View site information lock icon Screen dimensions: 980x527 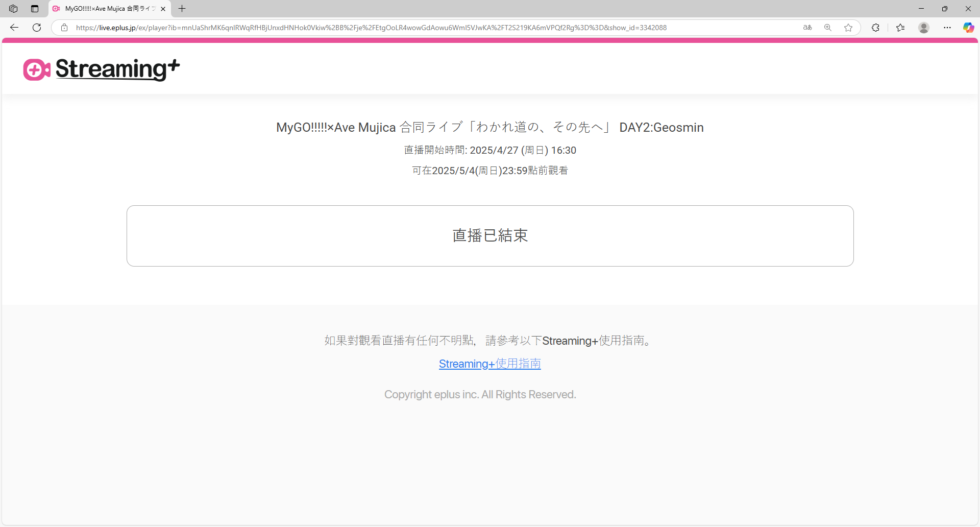[64, 28]
